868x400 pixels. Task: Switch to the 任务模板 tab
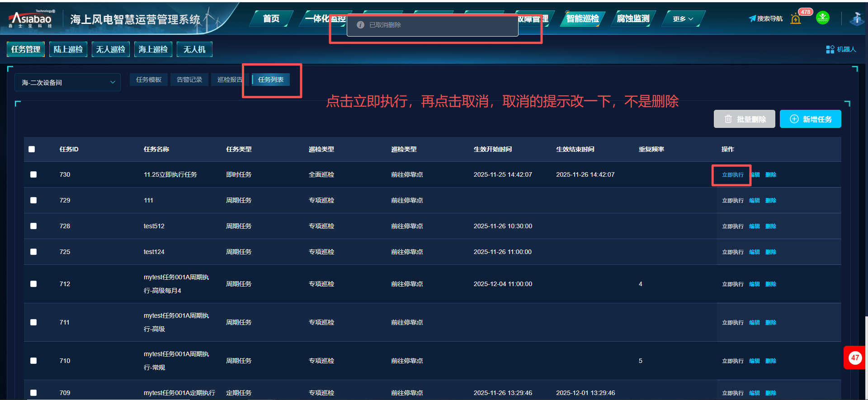pyautogui.click(x=149, y=80)
